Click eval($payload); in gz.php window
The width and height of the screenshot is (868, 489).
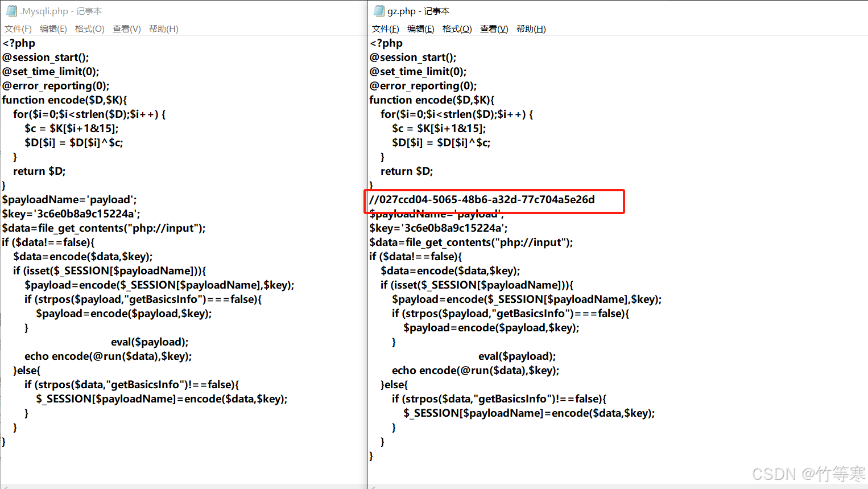click(517, 356)
